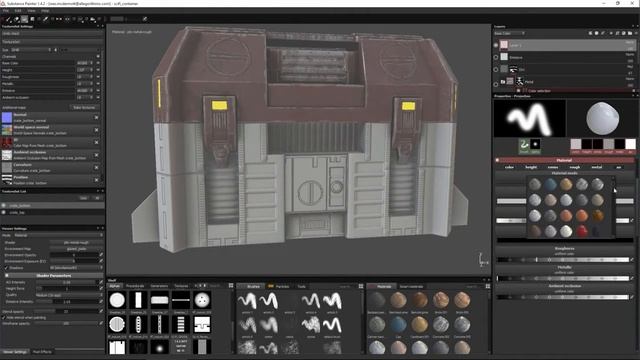
Task: Click the Bake textures button
Action: click(x=84, y=108)
